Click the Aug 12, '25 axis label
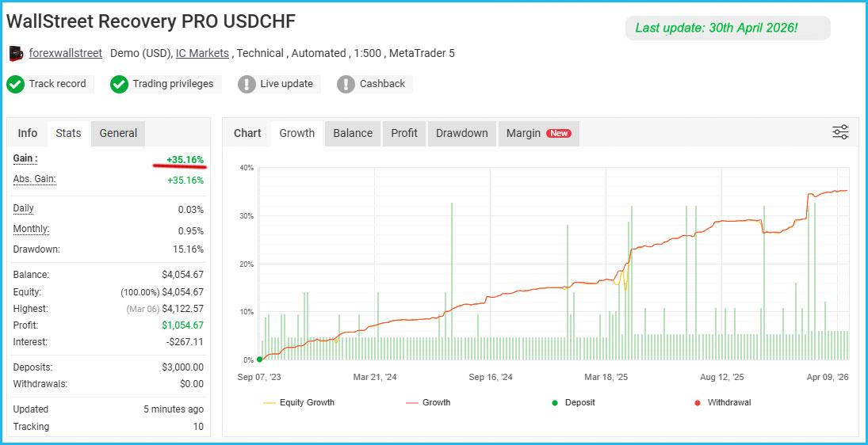The height and width of the screenshot is (445, 868). [x=722, y=377]
